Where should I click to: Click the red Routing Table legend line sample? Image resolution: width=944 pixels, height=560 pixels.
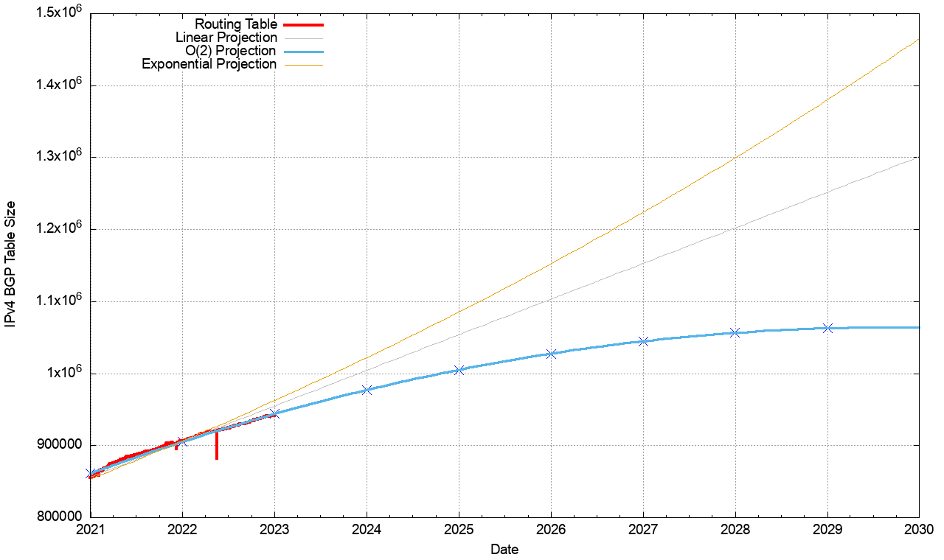pos(303,25)
